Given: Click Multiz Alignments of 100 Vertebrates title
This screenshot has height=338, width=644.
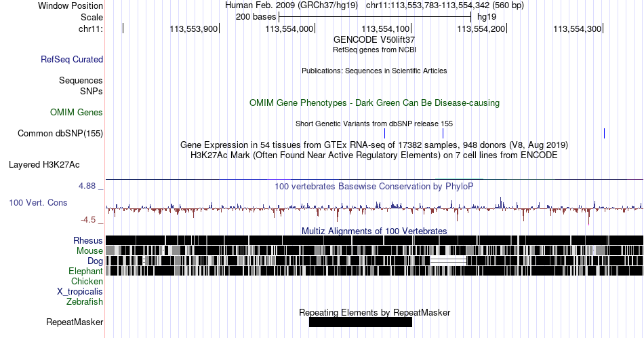Looking at the screenshot, I should [374, 231].
